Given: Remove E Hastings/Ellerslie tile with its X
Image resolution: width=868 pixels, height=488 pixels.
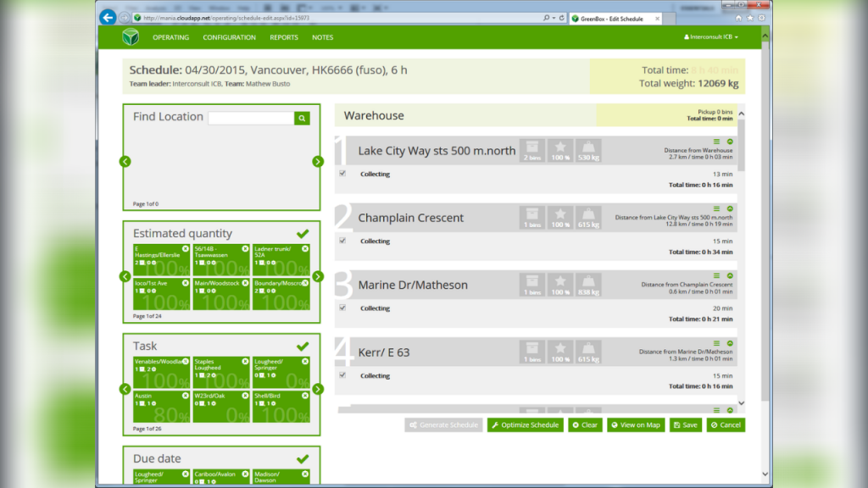Looking at the screenshot, I should coord(186,249).
